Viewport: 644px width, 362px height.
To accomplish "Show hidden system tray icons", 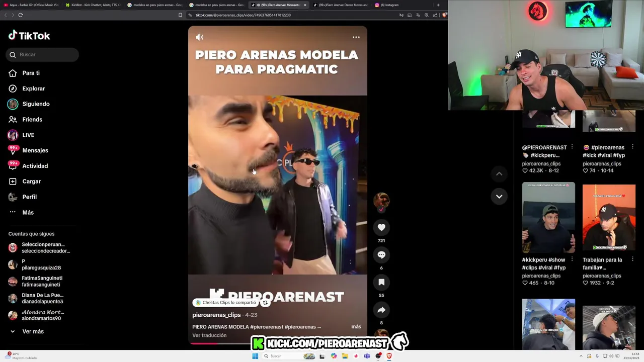I will [581, 356].
